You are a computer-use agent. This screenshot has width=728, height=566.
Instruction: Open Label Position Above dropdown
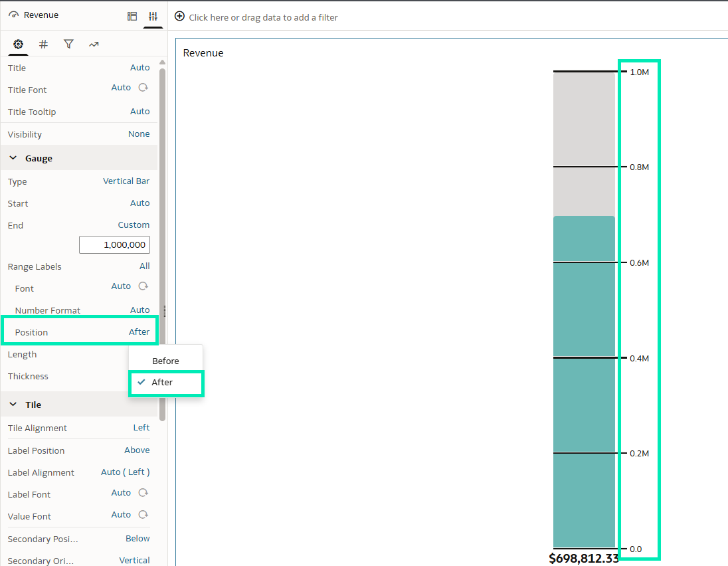click(137, 450)
